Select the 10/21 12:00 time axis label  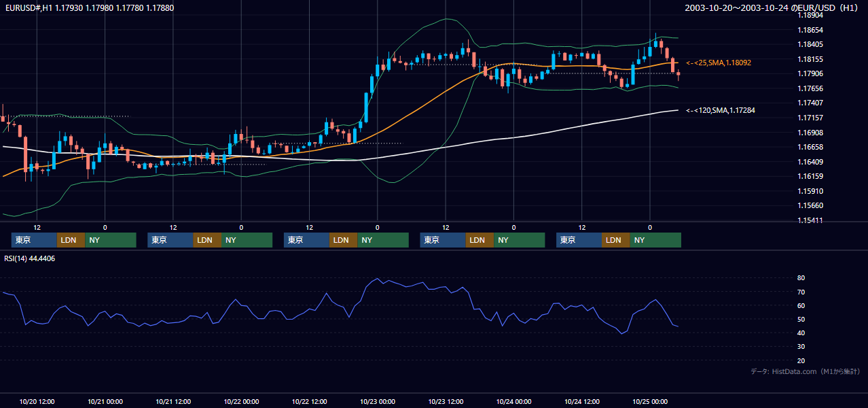click(x=173, y=401)
